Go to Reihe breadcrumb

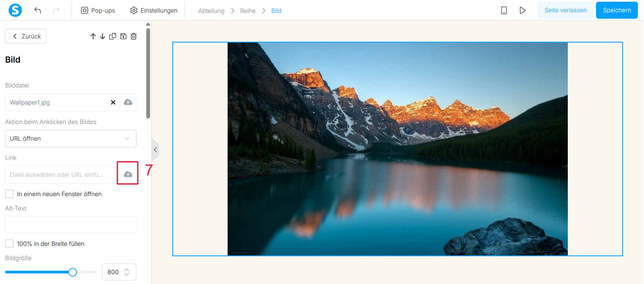coord(248,11)
